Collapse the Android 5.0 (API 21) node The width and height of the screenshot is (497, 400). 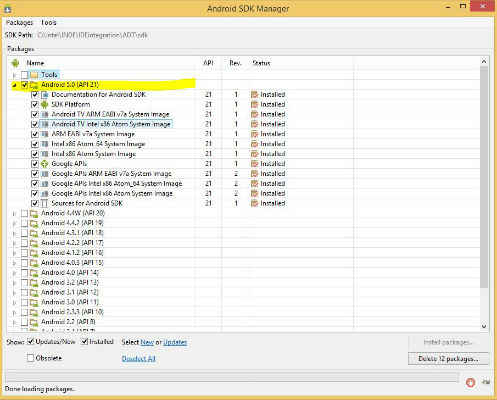click(x=14, y=85)
